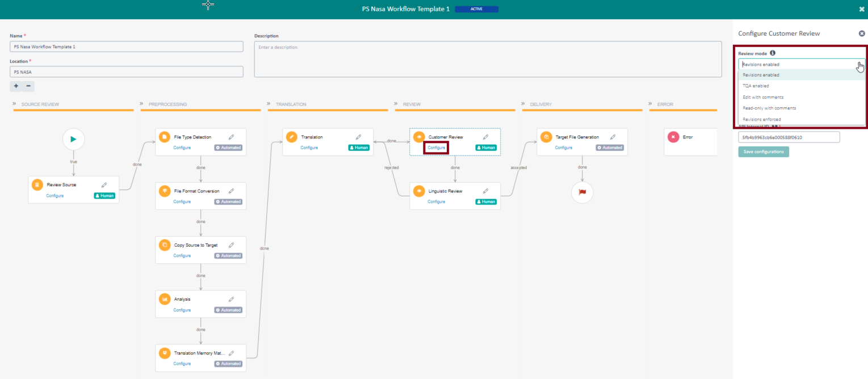Collapse the DELIVERY phase
This screenshot has width=868, height=379.
pos(523,104)
